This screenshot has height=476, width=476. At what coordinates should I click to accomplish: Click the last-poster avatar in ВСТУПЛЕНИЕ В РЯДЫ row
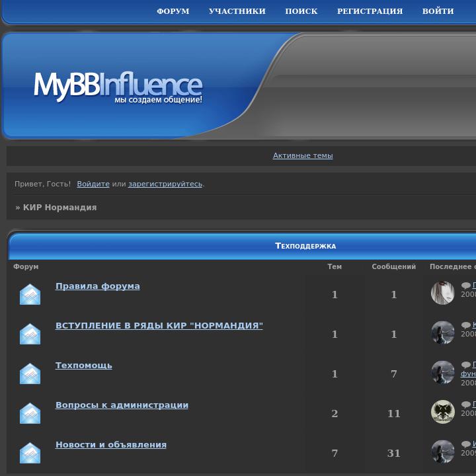coord(442,333)
